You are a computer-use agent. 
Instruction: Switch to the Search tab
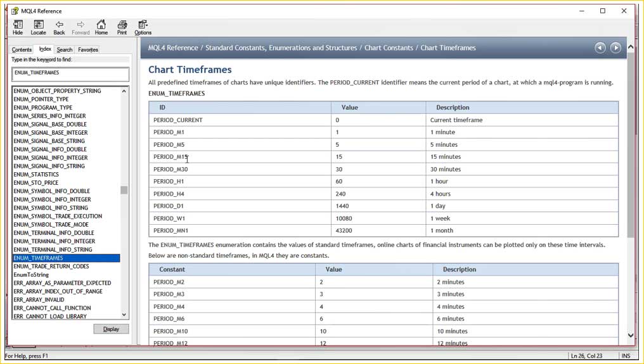65,49
